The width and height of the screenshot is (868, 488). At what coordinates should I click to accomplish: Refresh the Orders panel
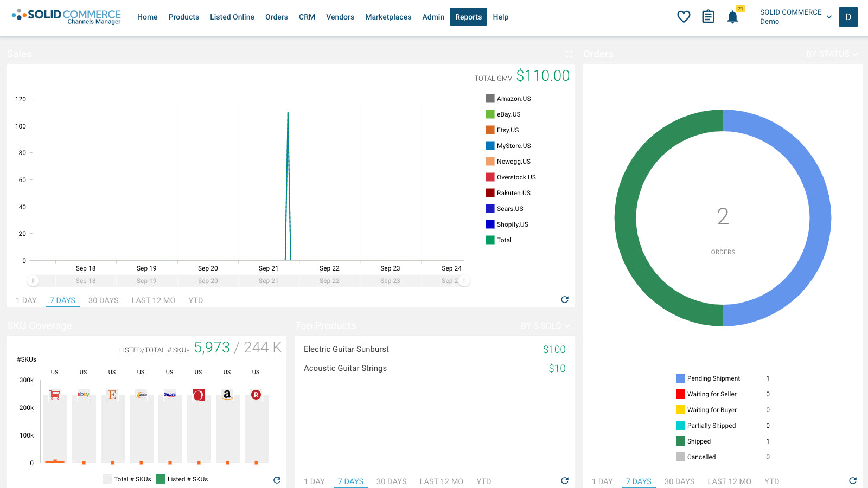click(853, 481)
